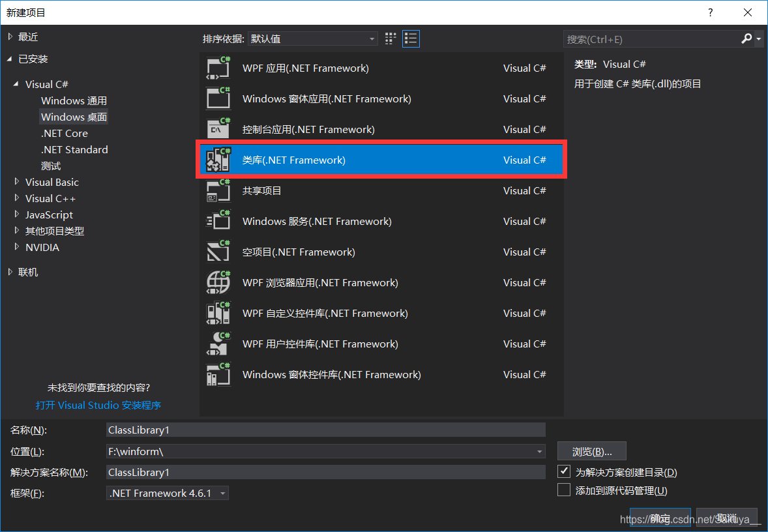768x532 pixels.
Task: Expand the Visual Basic tree node
Action: (17, 182)
